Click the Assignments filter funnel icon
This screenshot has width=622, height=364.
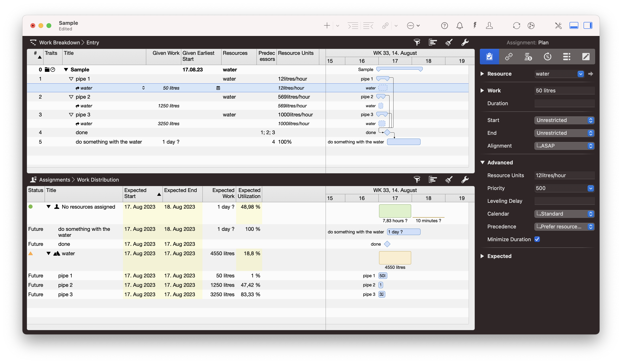[x=417, y=180]
